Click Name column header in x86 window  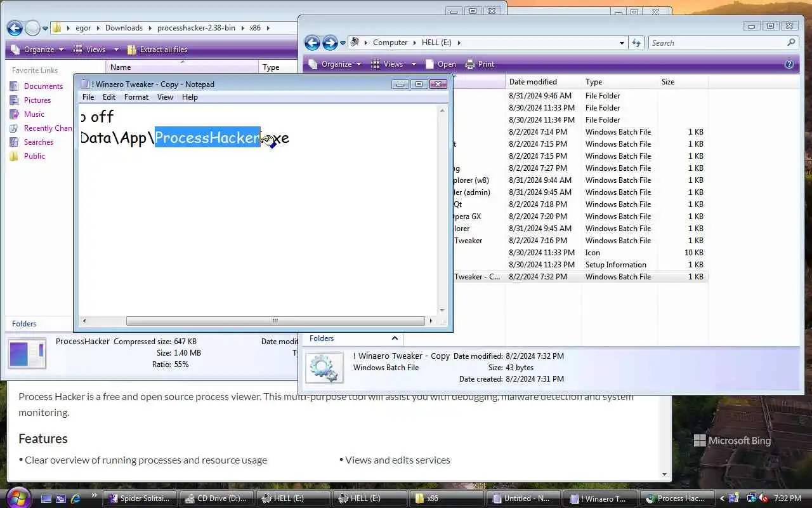pyautogui.click(x=183, y=67)
